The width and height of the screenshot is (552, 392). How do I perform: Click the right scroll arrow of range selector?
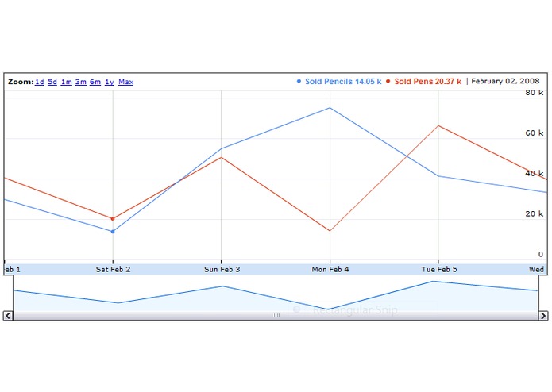pos(543,316)
